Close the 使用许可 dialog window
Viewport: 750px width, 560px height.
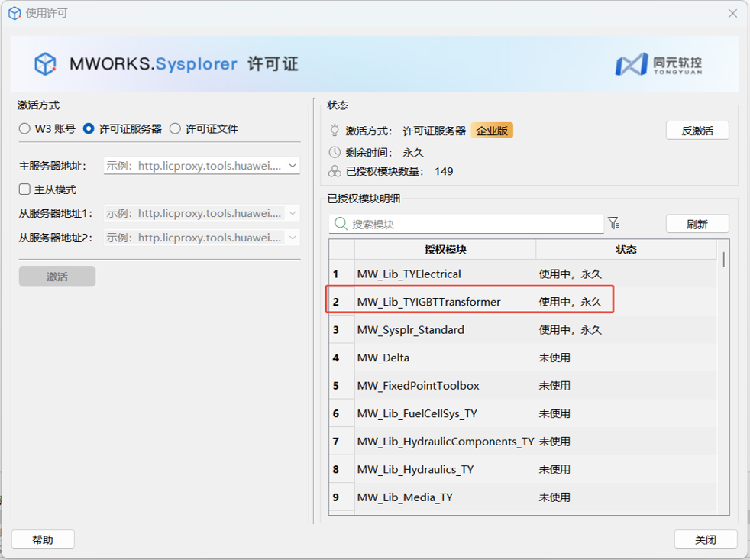[732, 14]
